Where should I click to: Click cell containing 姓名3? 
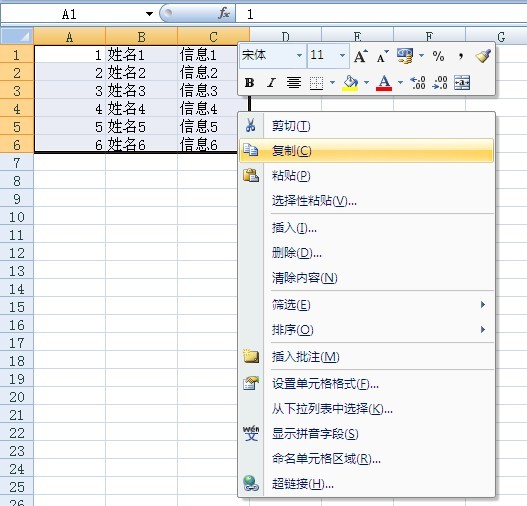(x=141, y=90)
